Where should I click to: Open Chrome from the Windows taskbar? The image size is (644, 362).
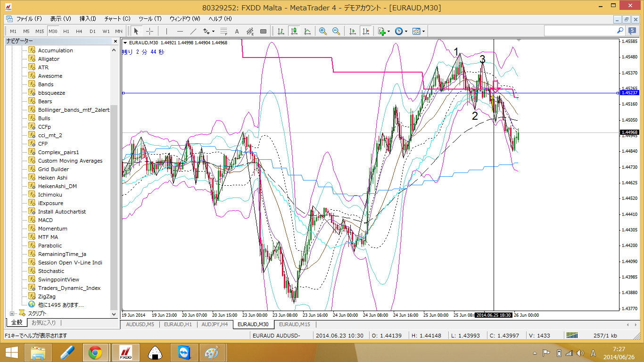[x=95, y=353]
